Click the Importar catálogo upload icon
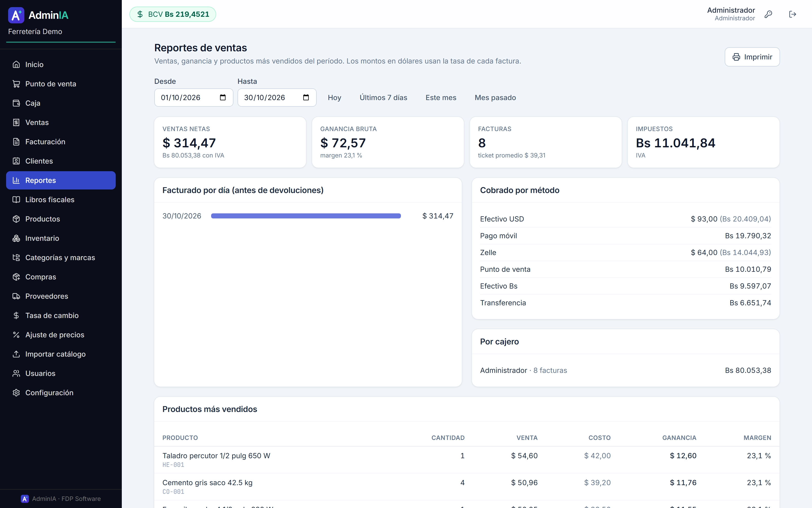812x508 pixels. click(x=16, y=354)
